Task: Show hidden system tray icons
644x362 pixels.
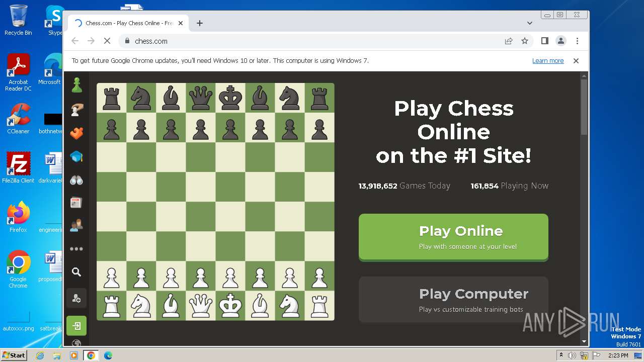Action: 561,355
